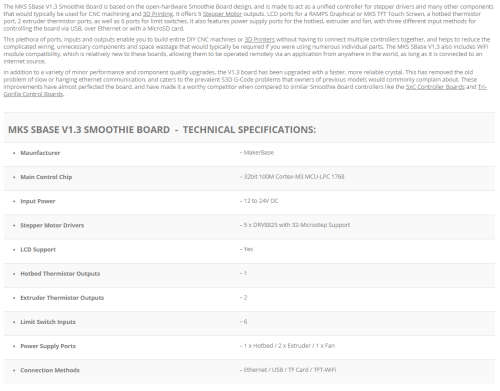Open the 3D Printing link
This screenshot has height=391, width=500.
pyautogui.click(x=158, y=14)
